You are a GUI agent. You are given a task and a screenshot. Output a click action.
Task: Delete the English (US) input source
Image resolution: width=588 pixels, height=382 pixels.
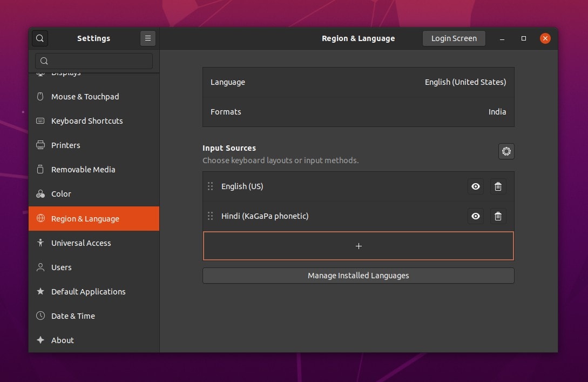tap(498, 186)
